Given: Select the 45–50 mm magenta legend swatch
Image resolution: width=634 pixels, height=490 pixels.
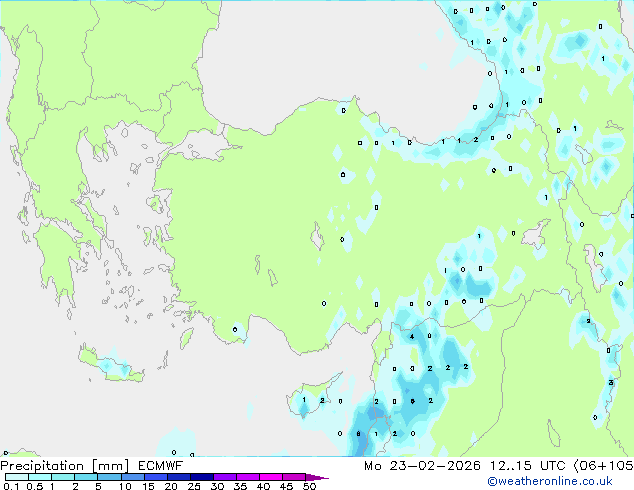Looking at the screenshot, I should [294, 477].
